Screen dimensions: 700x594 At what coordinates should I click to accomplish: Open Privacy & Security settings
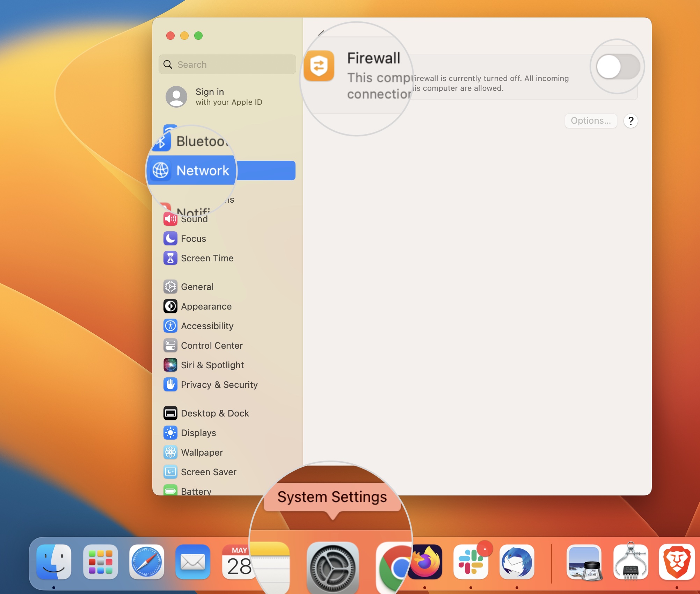219,384
